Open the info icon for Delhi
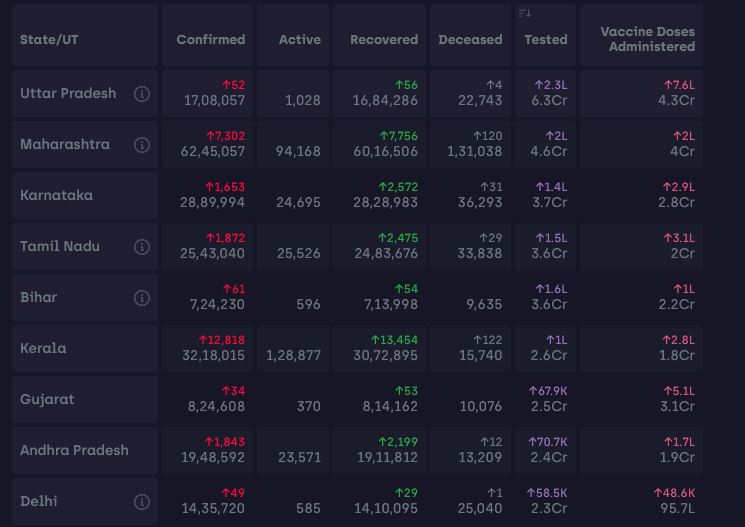 142,502
